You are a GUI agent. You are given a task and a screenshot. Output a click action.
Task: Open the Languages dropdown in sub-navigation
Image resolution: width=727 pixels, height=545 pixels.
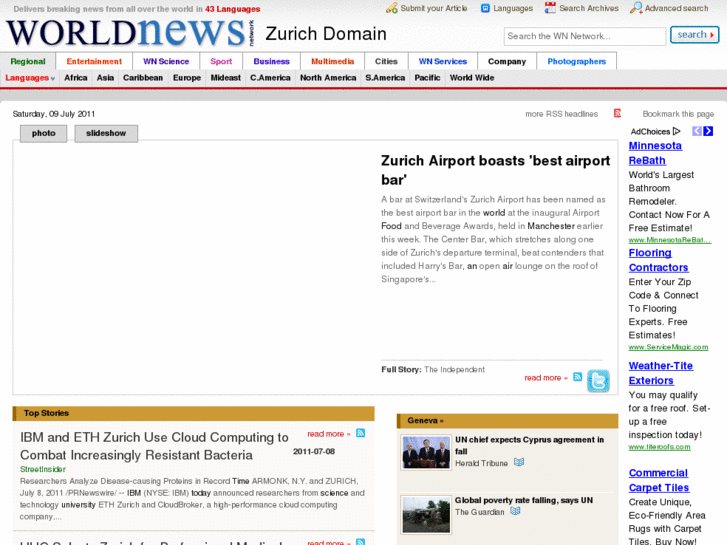pos(30,78)
